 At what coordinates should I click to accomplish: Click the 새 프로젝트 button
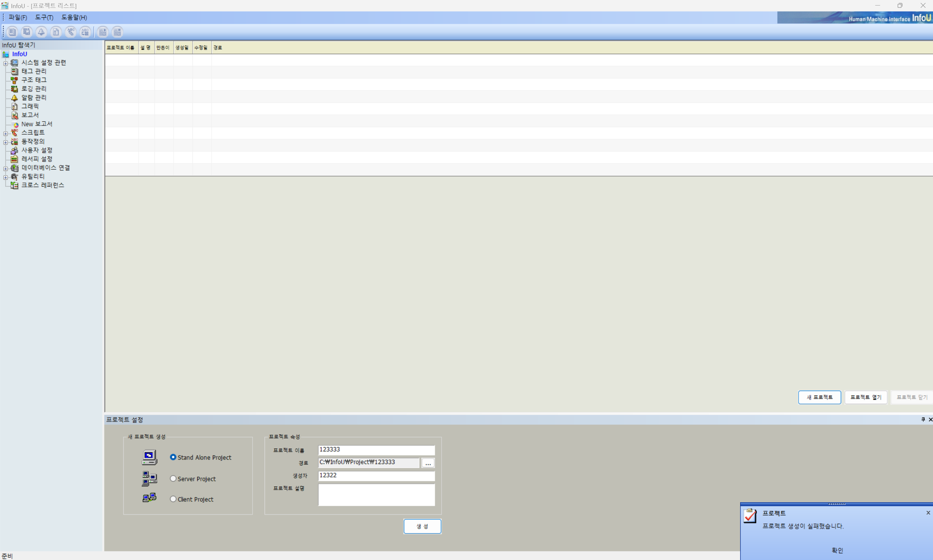click(x=819, y=397)
